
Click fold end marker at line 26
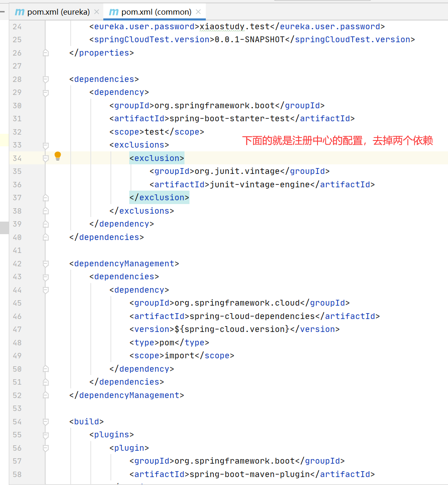(x=46, y=53)
